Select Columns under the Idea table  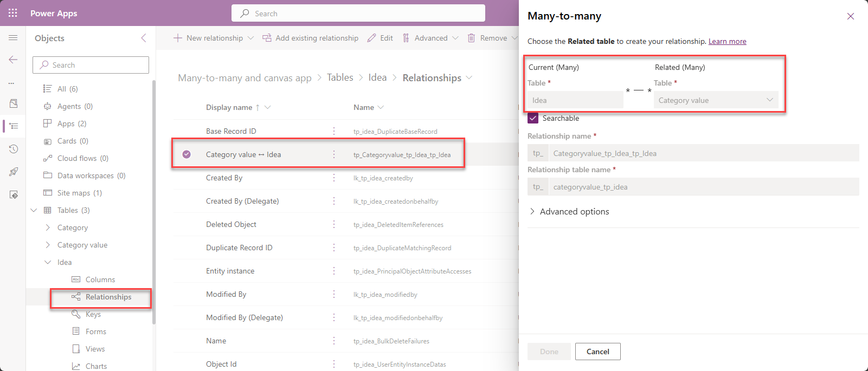click(100, 279)
